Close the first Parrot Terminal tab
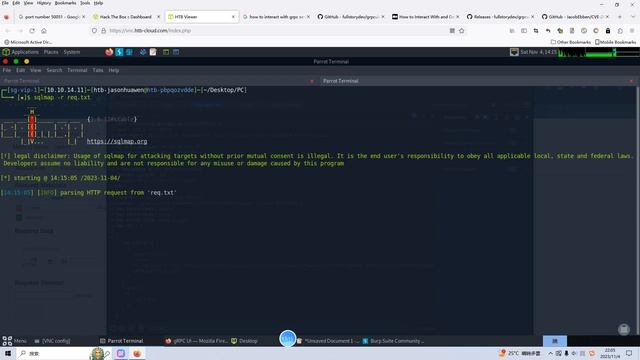 pyautogui.click(x=312, y=81)
